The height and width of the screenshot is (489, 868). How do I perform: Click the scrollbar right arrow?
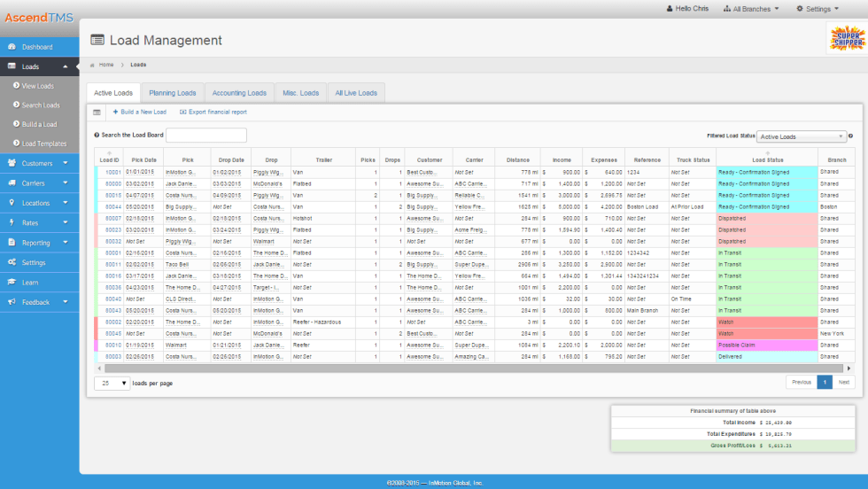click(849, 369)
